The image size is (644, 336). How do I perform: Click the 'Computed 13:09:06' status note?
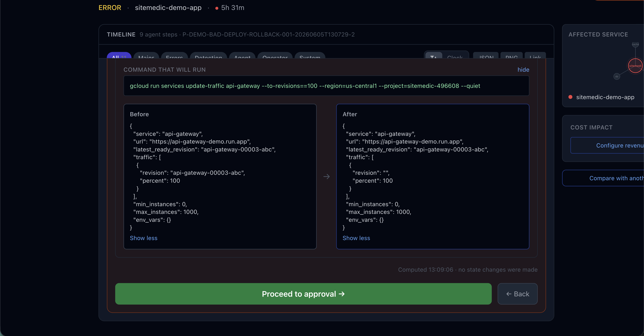(x=468, y=270)
